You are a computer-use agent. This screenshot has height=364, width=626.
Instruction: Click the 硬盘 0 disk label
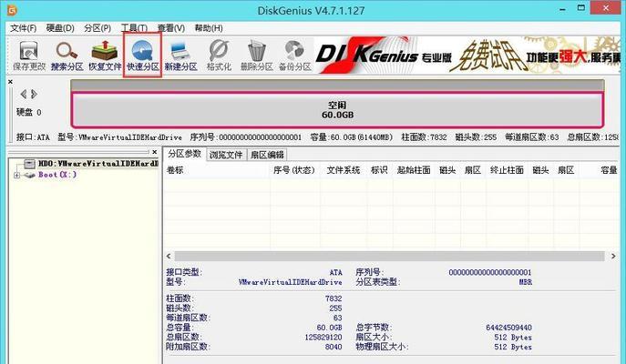click(x=29, y=112)
